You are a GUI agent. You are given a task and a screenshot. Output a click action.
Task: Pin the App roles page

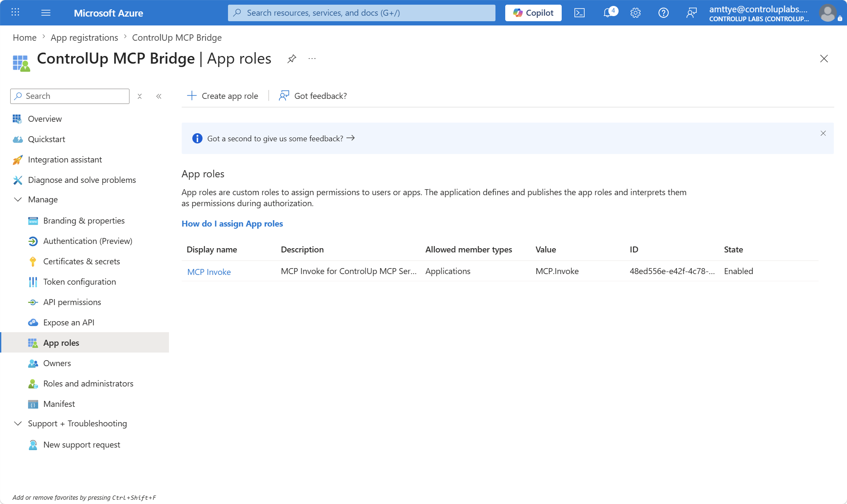coord(292,59)
